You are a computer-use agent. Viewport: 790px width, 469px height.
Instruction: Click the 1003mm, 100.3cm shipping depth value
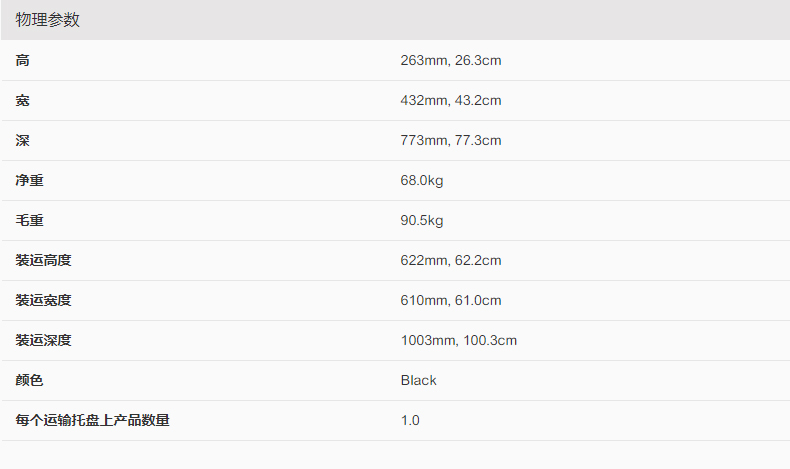pyautogui.click(x=458, y=341)
